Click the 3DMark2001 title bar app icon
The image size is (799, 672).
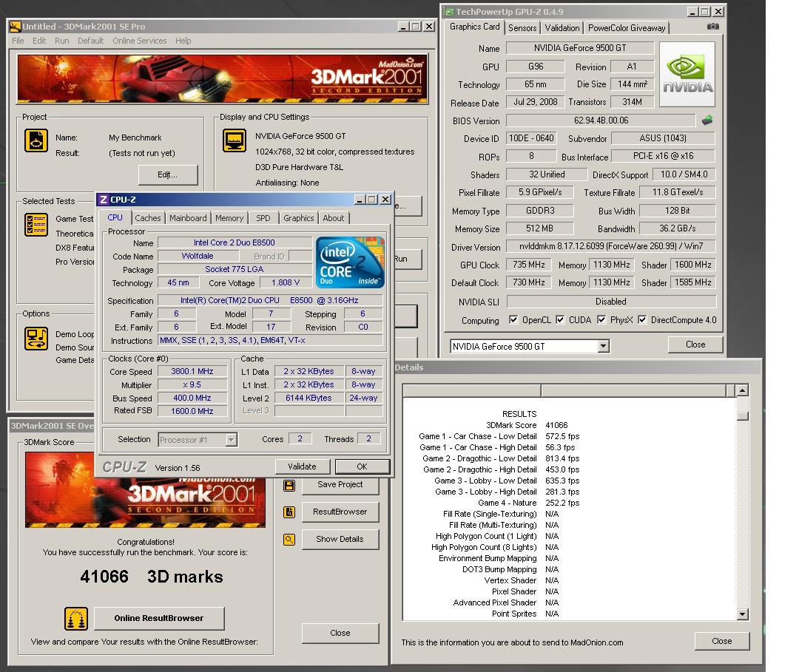click(16, 27)
